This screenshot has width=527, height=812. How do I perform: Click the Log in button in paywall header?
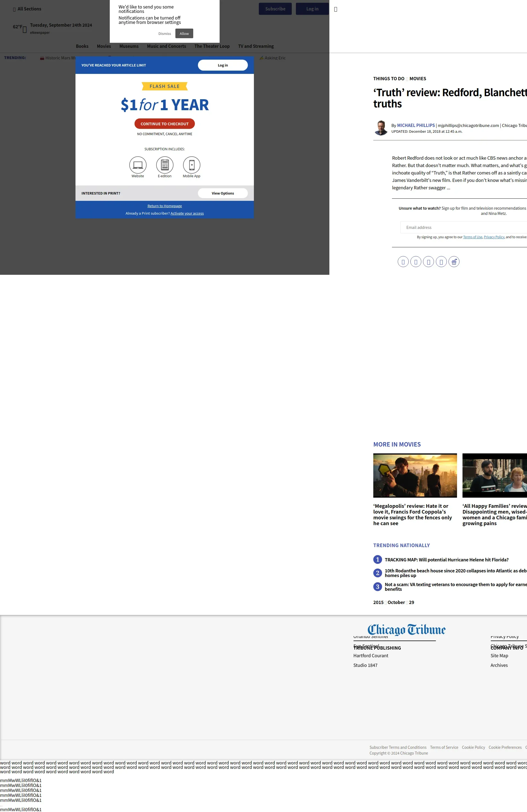[x=223, y=65]
